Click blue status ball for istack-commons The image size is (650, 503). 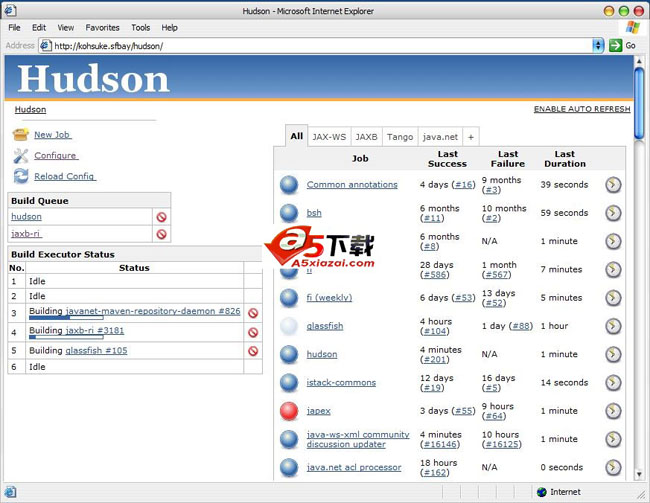click(289, 383)
